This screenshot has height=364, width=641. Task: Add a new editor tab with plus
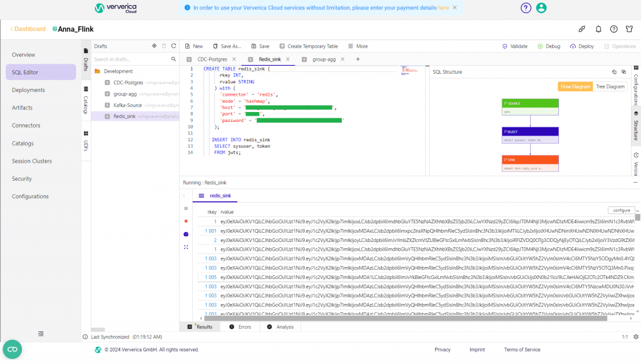357,59
